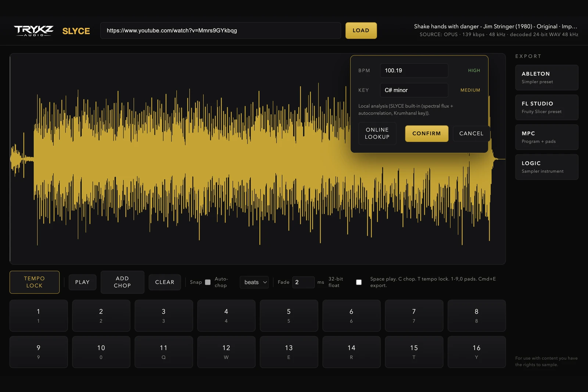Click the TRYKZ Audio logo
Image resolution: width=588 pixels, height=392 pixels.
pos(33,31)
